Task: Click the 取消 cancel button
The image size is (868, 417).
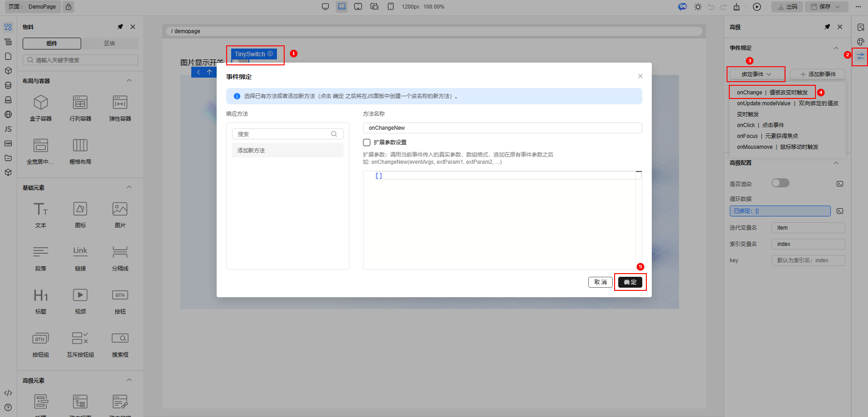Action: (600, 282)
